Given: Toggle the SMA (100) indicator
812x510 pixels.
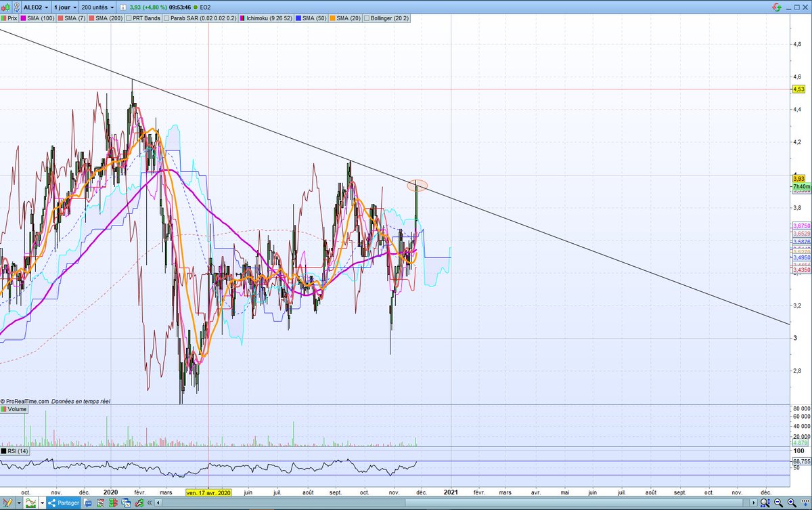Looking at the screenshot, I should click(37, 18).
